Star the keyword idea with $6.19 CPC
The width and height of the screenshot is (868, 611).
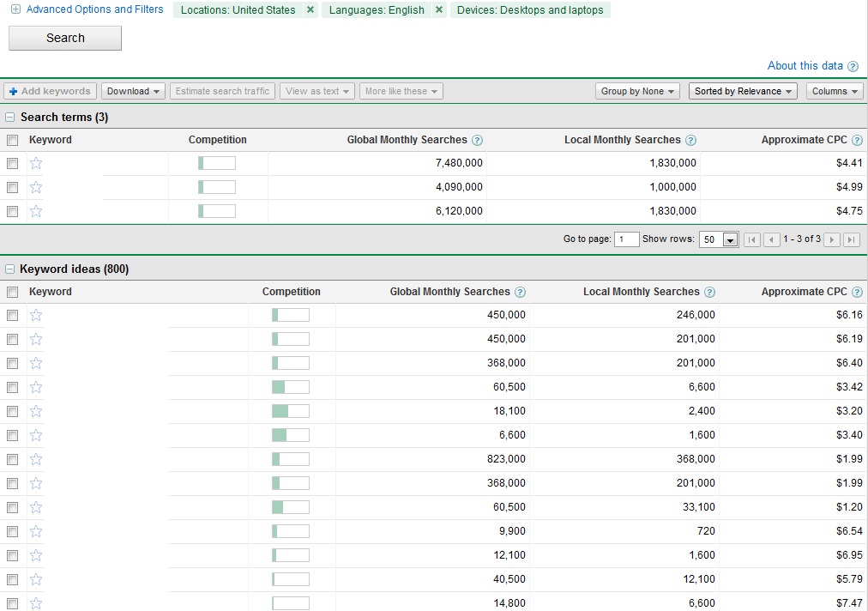[36, 339]
